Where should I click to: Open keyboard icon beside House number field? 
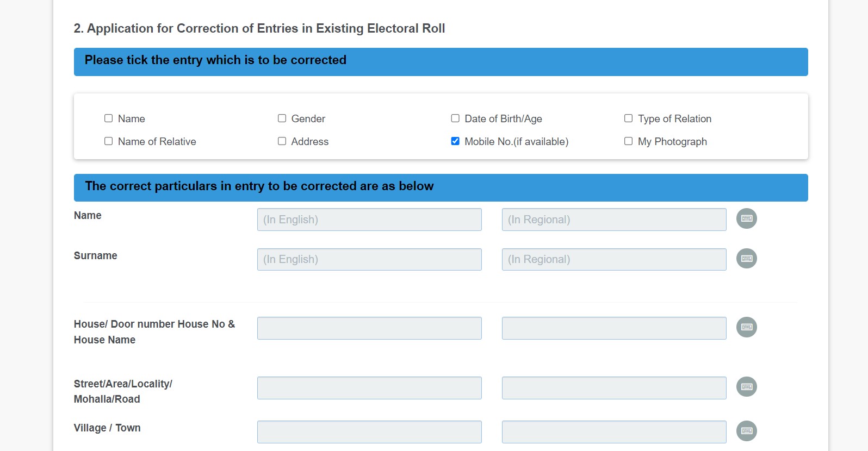tap(746, 327)
